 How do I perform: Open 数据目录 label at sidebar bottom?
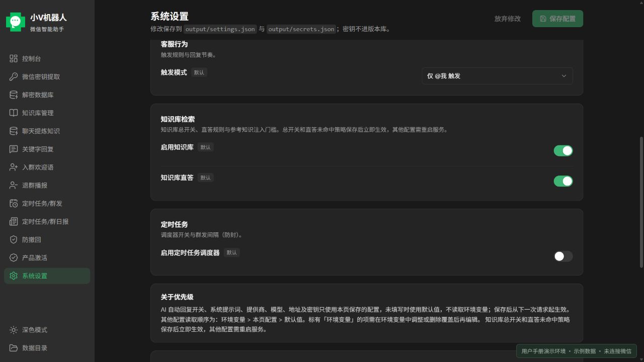[x=35, y=348]
